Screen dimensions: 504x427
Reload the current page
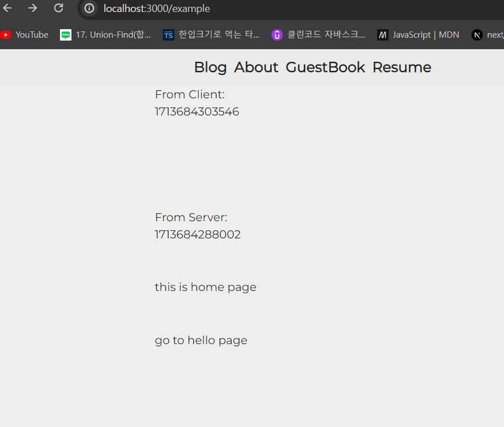[58, 8]
